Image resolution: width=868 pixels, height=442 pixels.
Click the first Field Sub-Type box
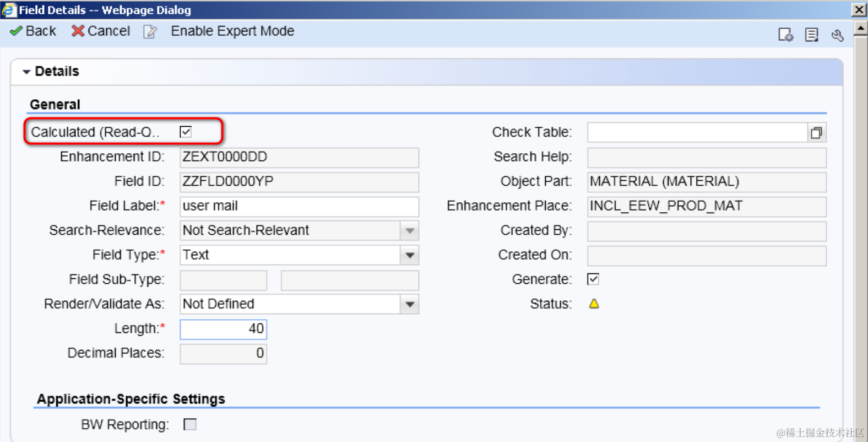click(223, 280)
